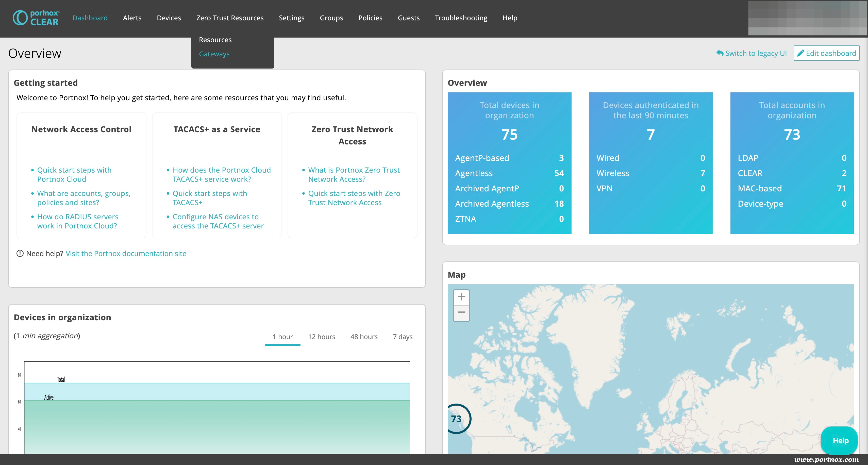Open Configure NAS devices link
Viewport: 868px width, 465px height.
218,221
